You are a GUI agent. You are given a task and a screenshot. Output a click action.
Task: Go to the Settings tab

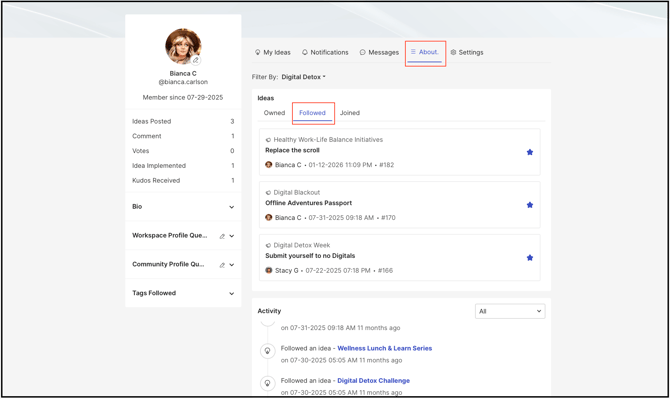click(x=467, y=53)
